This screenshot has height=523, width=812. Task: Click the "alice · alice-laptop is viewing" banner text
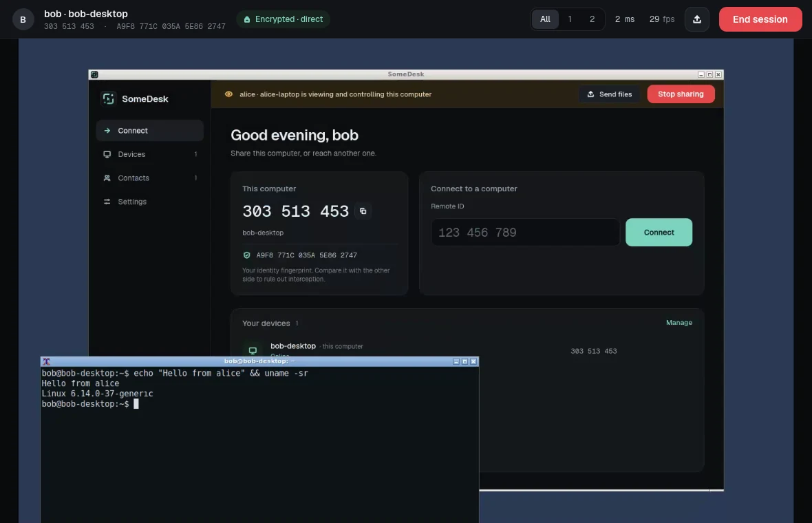(336, 94)
